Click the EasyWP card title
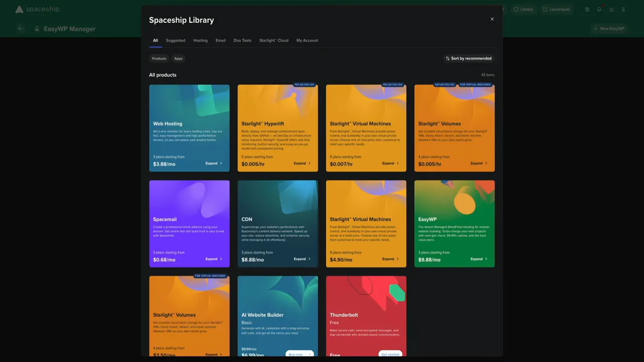The height and width of the screenshot is (362, 644). click(x=427, y=219)
